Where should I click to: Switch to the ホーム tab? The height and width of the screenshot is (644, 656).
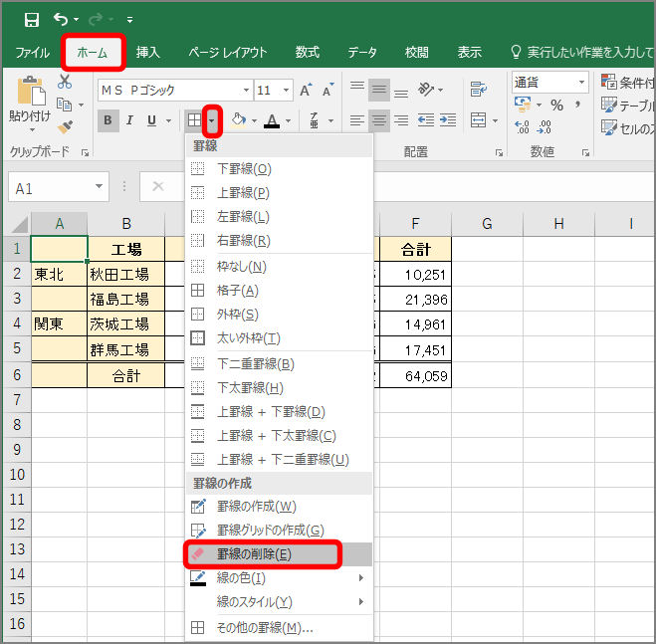pos(93,53)
